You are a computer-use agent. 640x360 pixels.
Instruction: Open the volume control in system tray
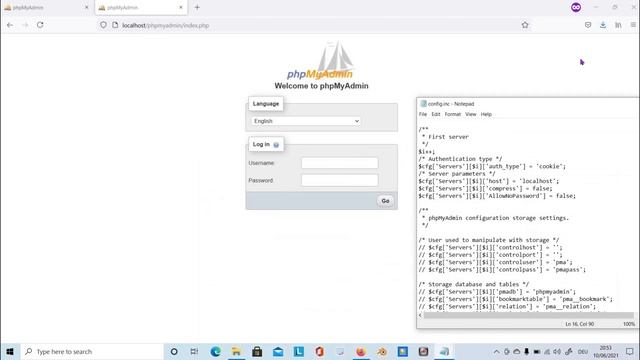[557, 351]
